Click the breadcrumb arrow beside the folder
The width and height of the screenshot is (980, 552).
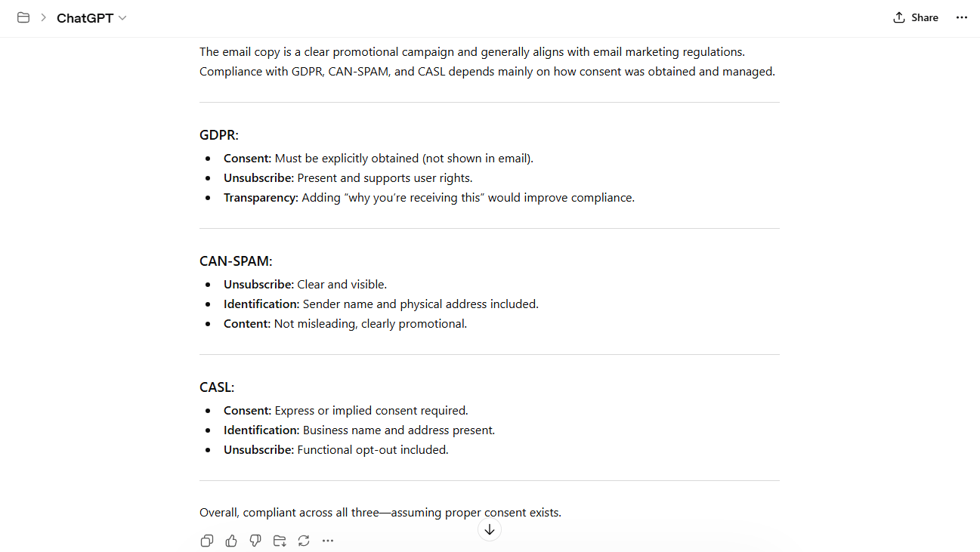[x=44, y=17]
